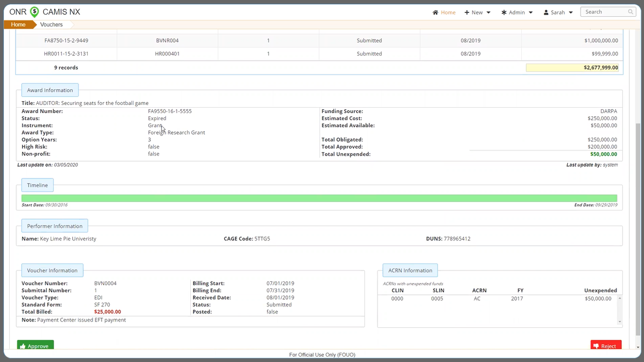Image resolution: width=644 pixels, height=362 pixels.
Task: Go to the Home nav link
Action: point(444,12)
